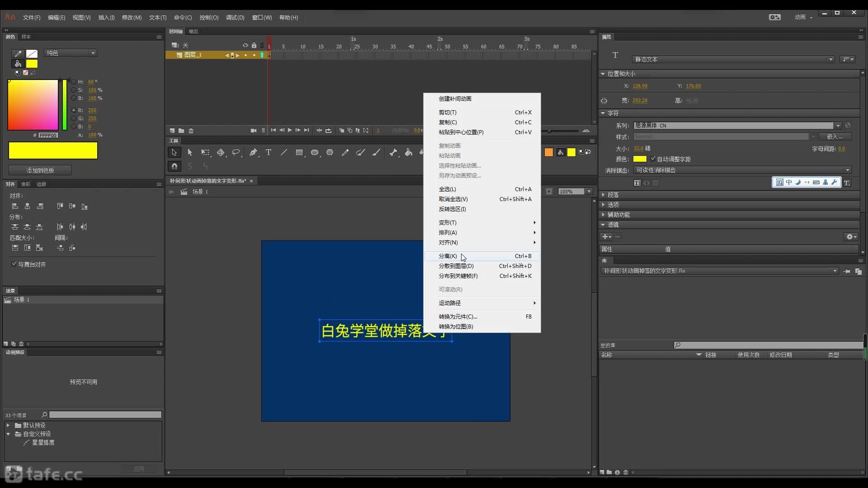Viewport: 868px width, 488px height.
Task: Select the 3D Rotation tool
Action: click(221, 153)
